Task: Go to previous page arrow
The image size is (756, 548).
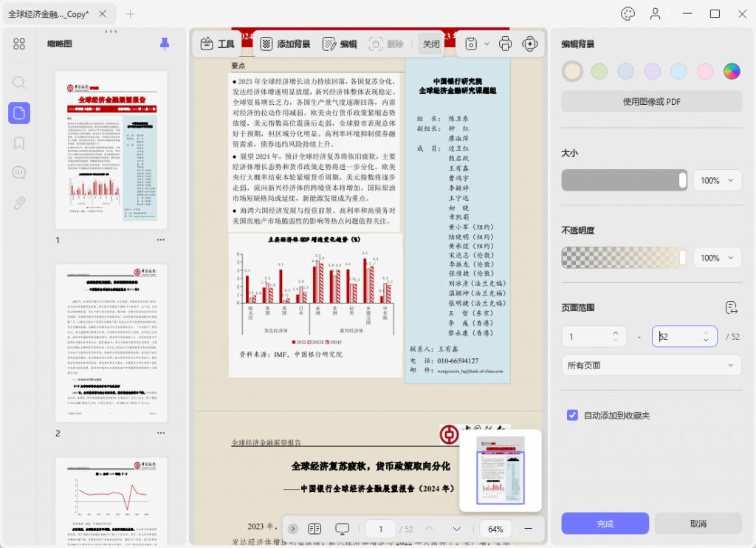Action: pyautogui.click(x=429, y=530)
